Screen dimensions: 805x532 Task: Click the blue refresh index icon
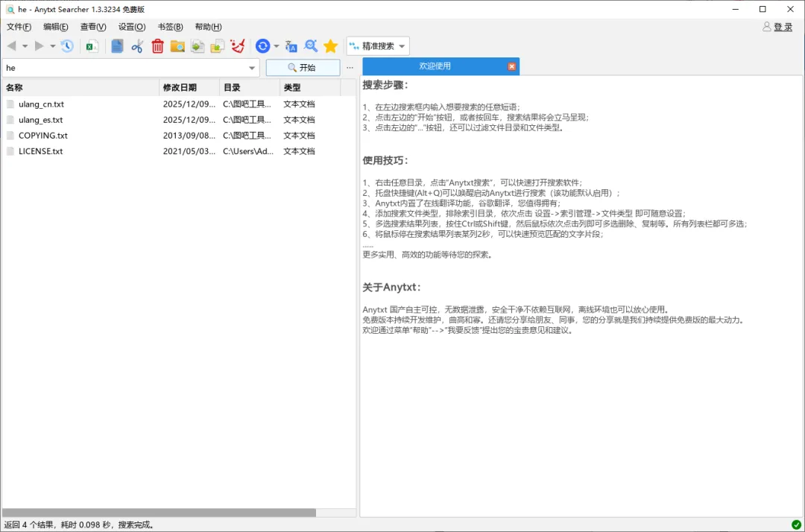[263, 46]
